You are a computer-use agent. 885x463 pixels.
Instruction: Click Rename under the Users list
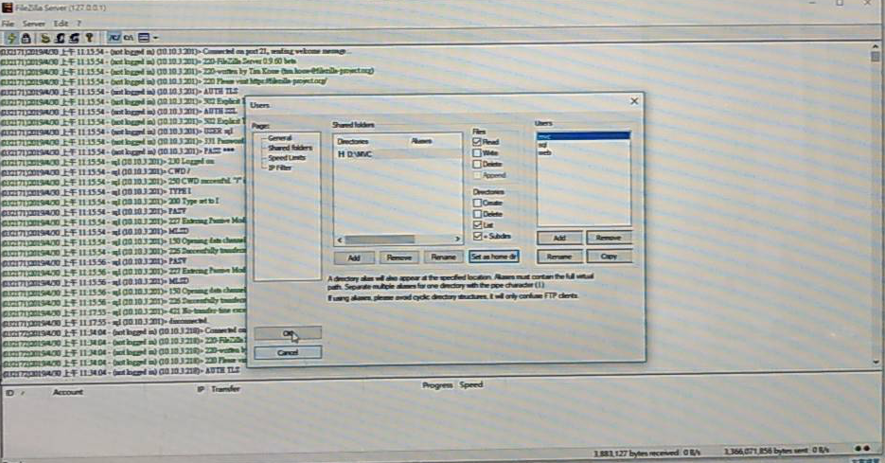(x=559, y=256)
